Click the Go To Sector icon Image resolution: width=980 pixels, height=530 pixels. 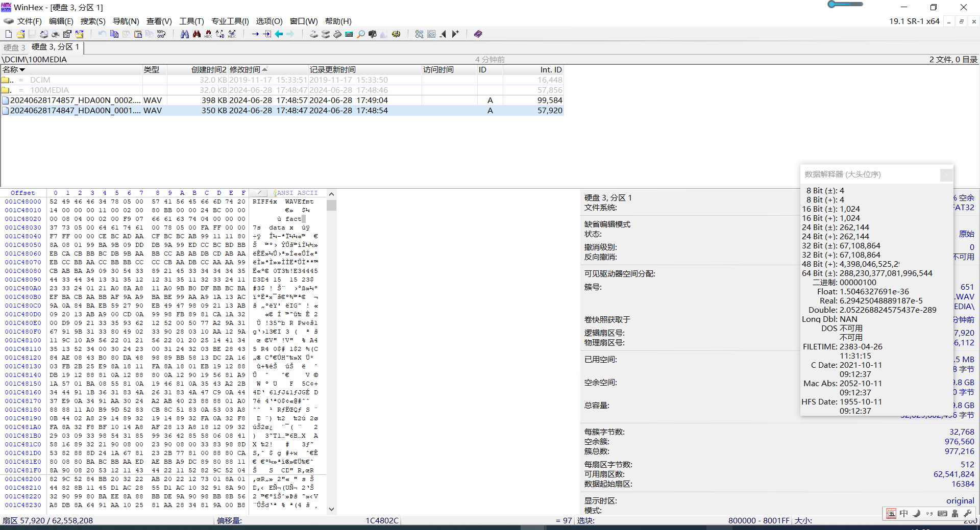click(x=267, y=34)
